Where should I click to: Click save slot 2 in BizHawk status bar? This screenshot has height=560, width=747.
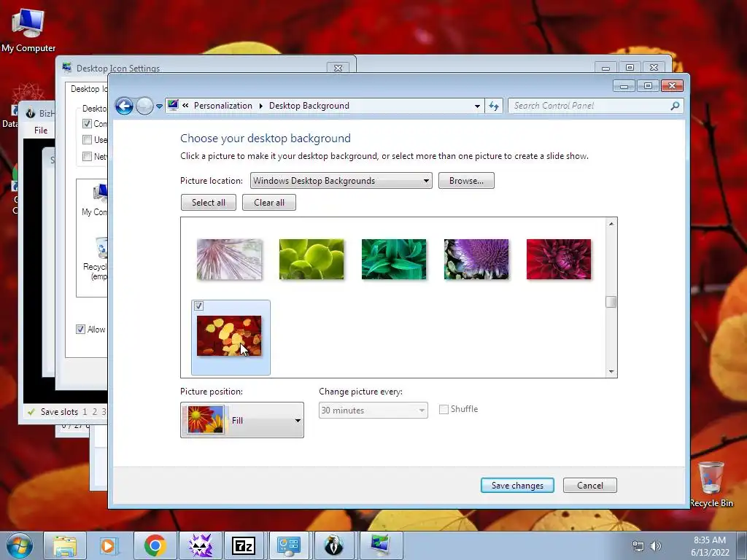94,411
